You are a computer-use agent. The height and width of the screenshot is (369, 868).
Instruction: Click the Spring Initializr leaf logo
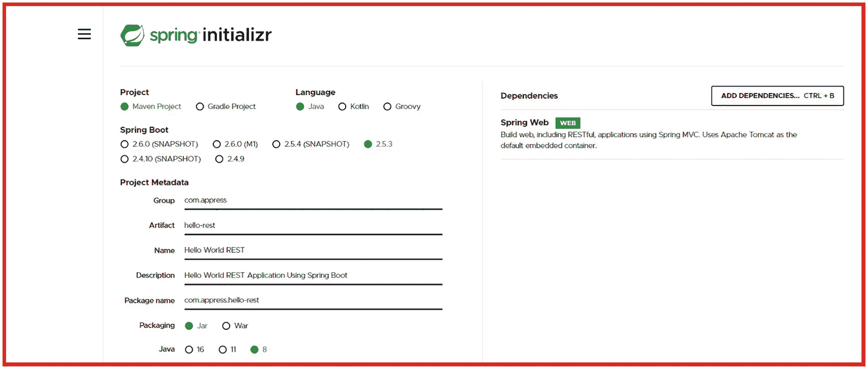click(x=132, y=35)
